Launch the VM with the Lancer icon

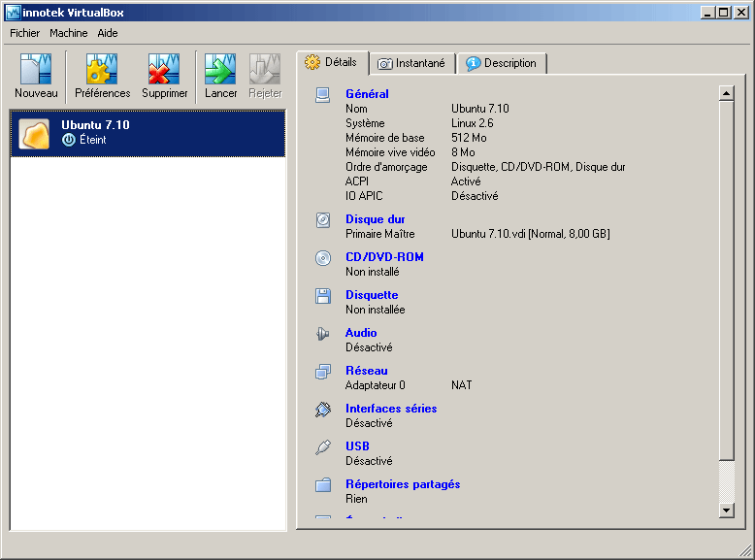coord(220,69)
